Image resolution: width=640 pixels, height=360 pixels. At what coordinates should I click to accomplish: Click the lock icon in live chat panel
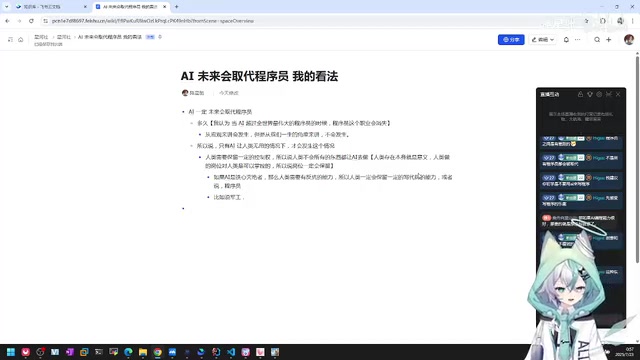pos(580,94)
